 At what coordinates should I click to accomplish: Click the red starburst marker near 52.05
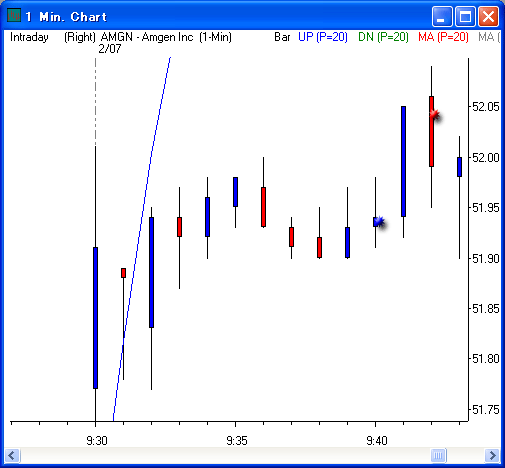pos(435,115)
